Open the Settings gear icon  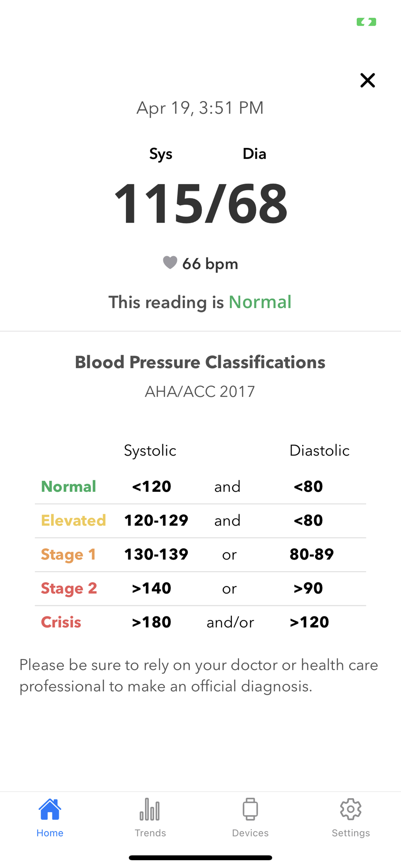coord(351,809)
